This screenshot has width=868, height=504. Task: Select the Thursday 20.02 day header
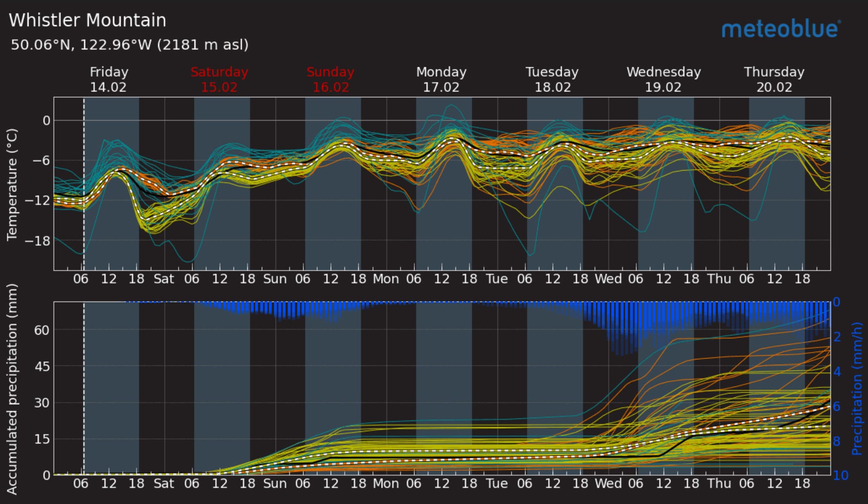pyautogui.click(x=774, y=79)
